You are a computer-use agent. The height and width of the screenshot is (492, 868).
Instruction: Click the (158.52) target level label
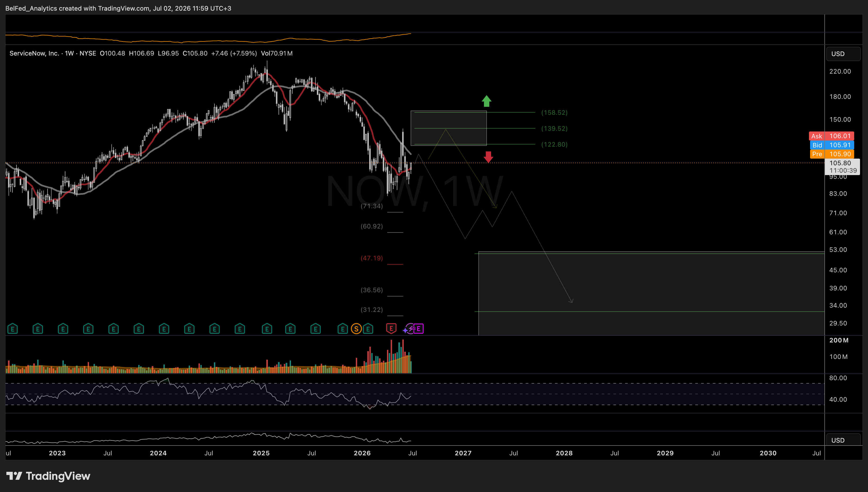[554, 113]
